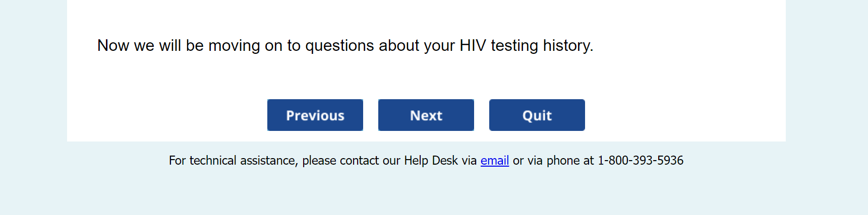Click the Previous button
868x215 pixels.
(315, 115)
